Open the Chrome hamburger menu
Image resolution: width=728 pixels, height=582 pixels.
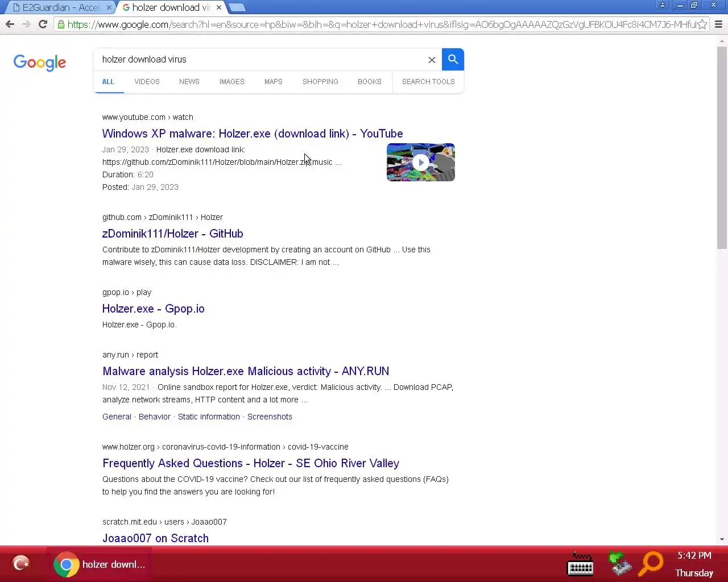click(x=718, y=24)
